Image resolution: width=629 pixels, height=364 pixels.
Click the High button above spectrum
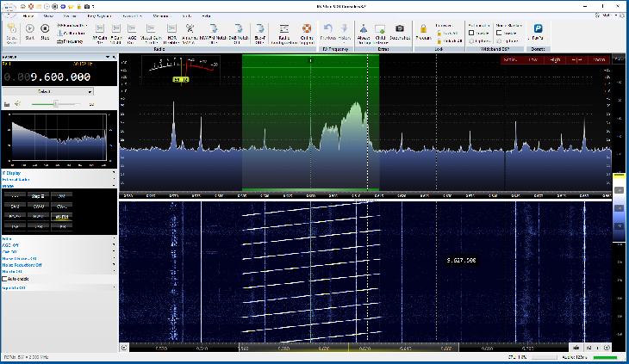[x=556, y=59]
